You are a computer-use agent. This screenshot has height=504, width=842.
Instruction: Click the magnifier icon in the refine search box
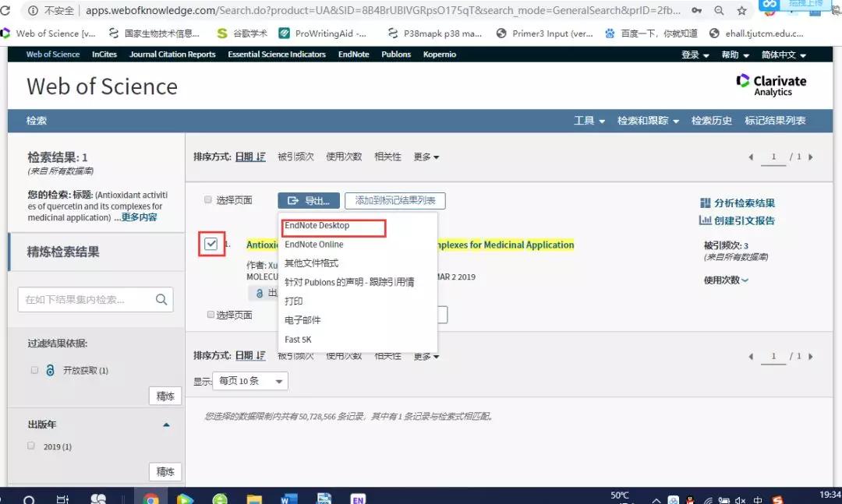pyautogui.click(x=161, y=299)
